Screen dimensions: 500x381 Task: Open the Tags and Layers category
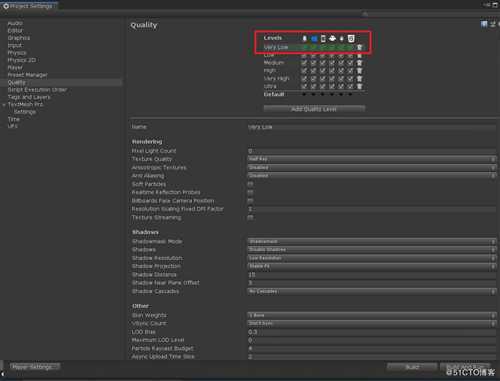pos(29,97)
